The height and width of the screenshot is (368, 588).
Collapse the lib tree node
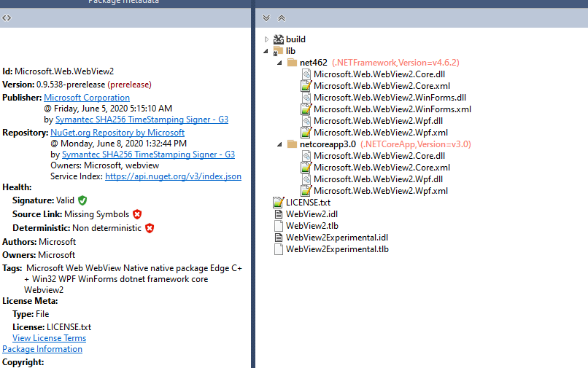tap(266, 51)
